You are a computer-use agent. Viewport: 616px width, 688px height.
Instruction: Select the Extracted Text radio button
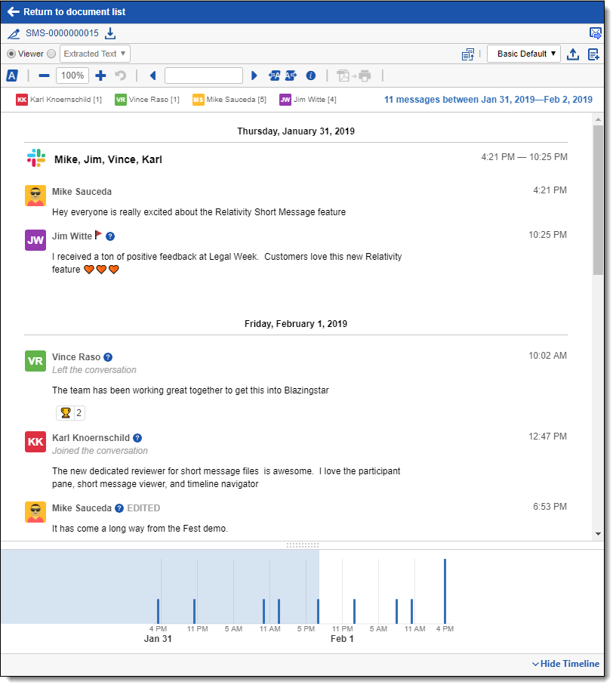(x=52, y=54)
